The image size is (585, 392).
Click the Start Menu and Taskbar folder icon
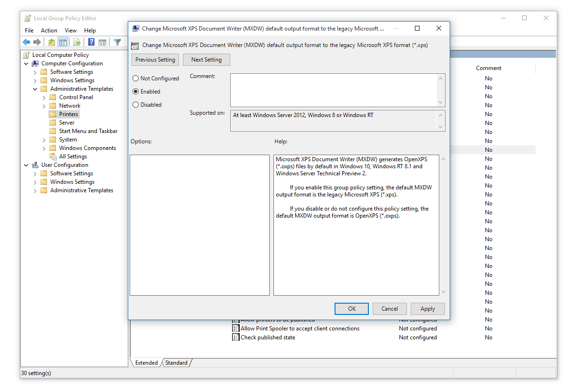(x=53, y=131)
